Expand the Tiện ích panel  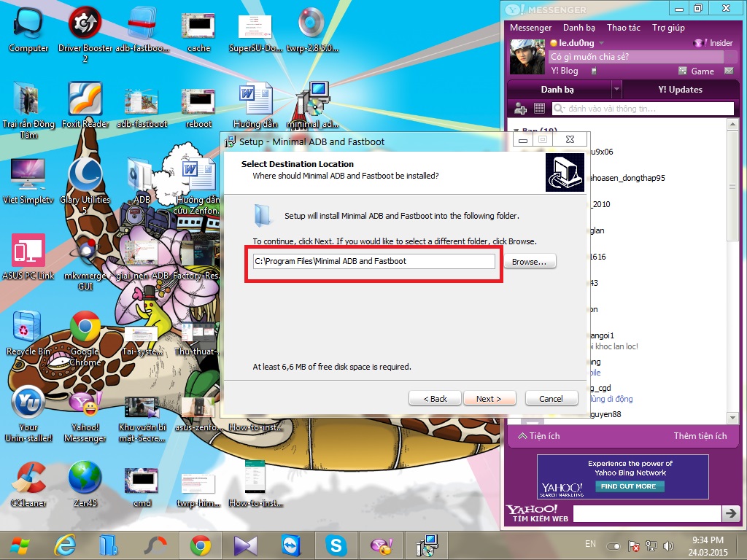(x=539, y=436)
